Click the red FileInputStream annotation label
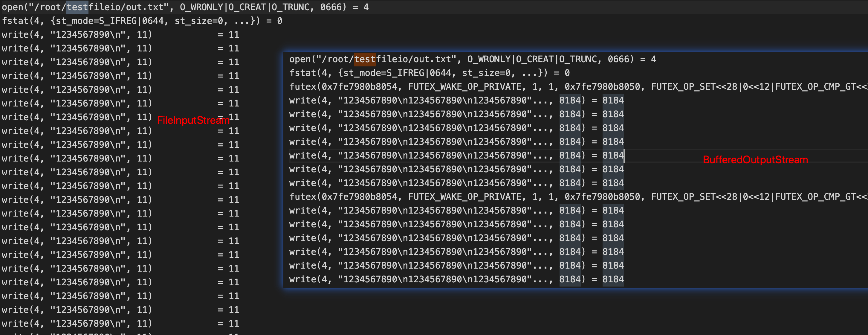 (193, 120)
